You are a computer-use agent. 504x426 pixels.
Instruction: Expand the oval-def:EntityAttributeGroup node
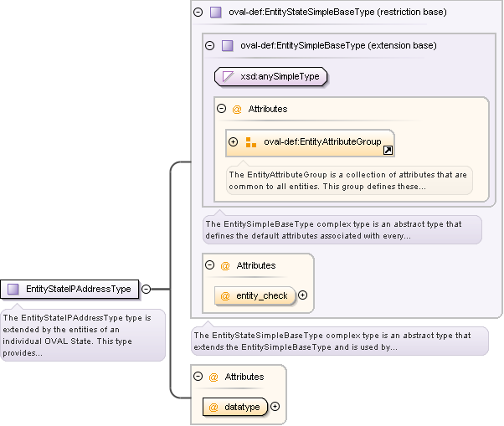coord(234,142)
